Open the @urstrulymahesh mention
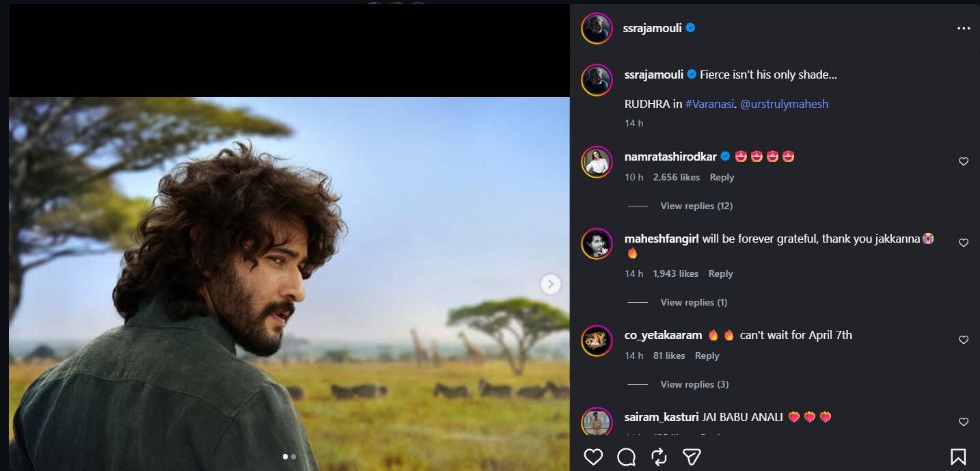The width and height of the screenshot is (980, 471). (784, 104)
